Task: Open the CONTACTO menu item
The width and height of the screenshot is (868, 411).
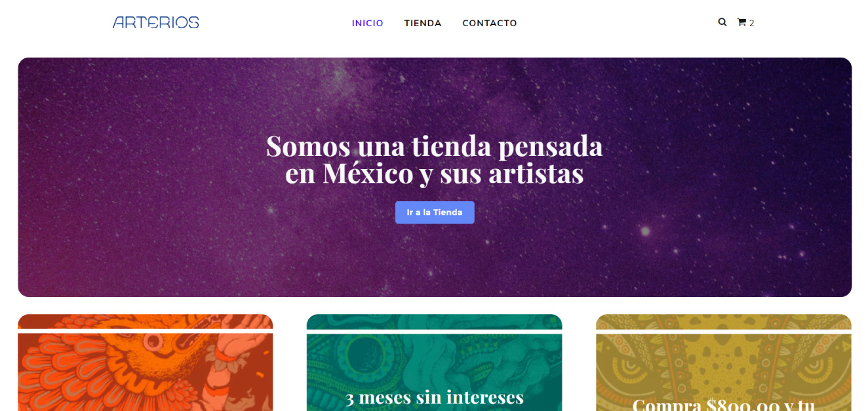Action: coord(490,23)
